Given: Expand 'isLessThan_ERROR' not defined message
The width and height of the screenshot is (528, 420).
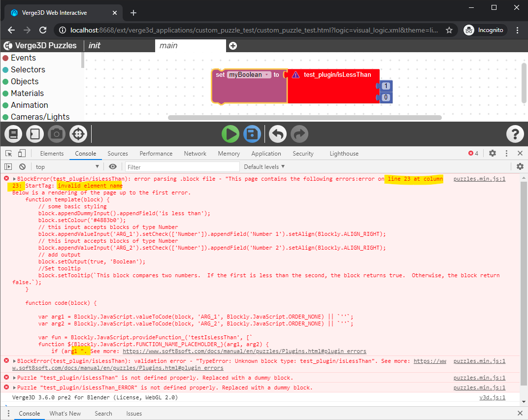Looking at the screenshot, I should pos(14,388).
